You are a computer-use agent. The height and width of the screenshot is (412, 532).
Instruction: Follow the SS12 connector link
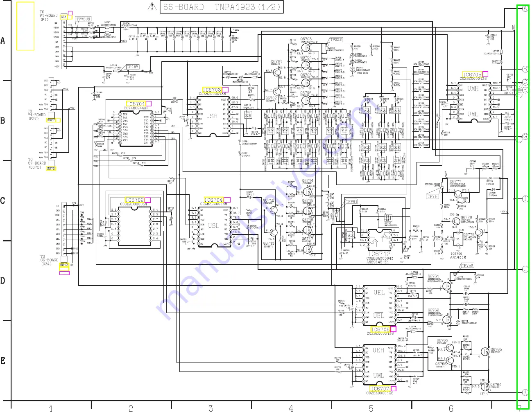click(x=64, y=265)
